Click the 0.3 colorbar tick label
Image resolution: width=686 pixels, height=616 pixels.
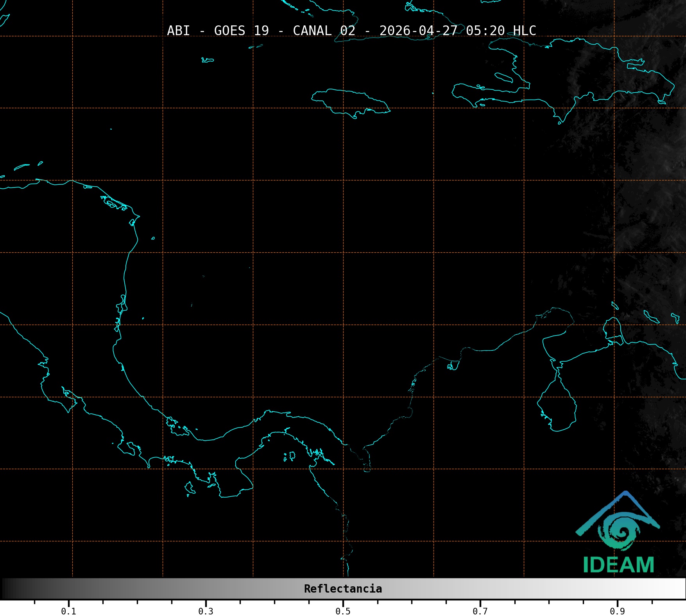(206, 611)
